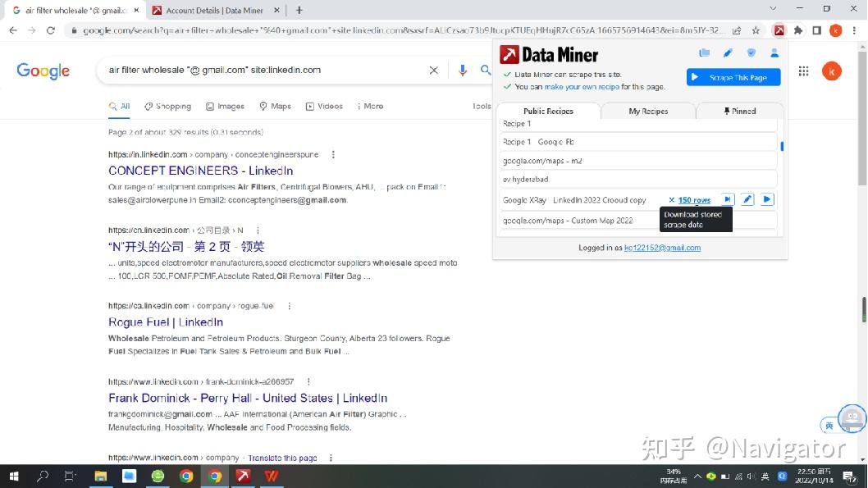The height and width of the screenshot is (488, 868).
Task: Open the Data Miner recipe editor pen icon
Action: point(728,53)
